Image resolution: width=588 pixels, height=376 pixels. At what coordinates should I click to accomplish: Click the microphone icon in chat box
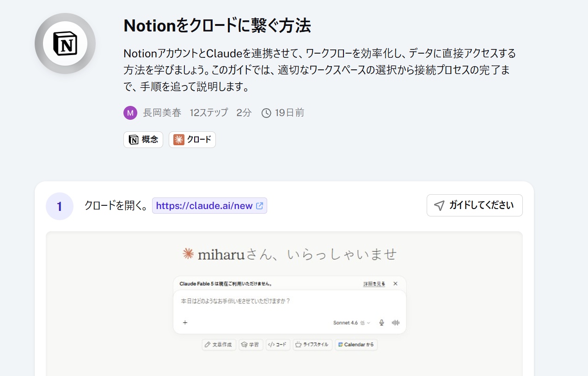(x=382, y=323)
